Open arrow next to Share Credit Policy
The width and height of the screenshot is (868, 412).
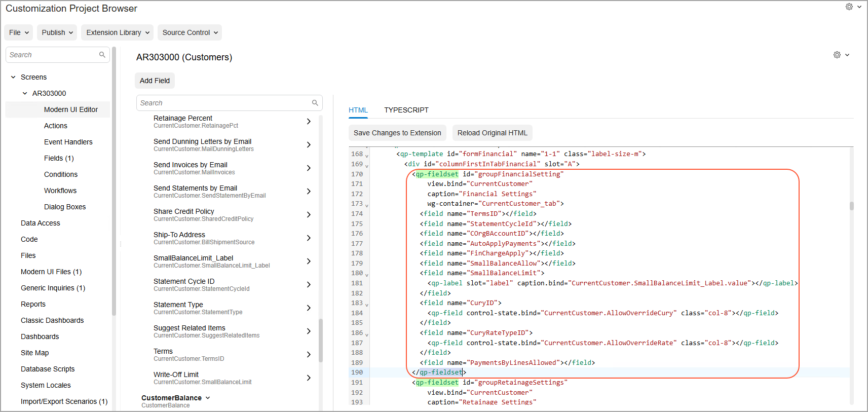tap(309, 215)
